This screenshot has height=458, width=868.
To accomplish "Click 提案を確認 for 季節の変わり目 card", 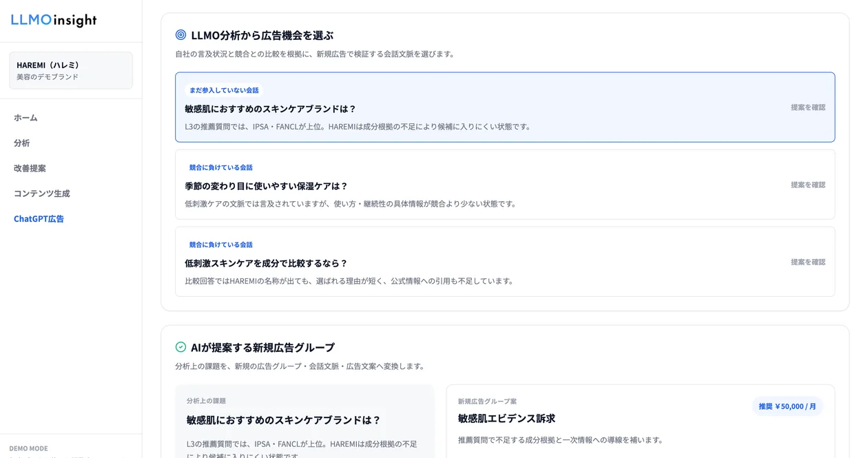I will click(808, 185).
